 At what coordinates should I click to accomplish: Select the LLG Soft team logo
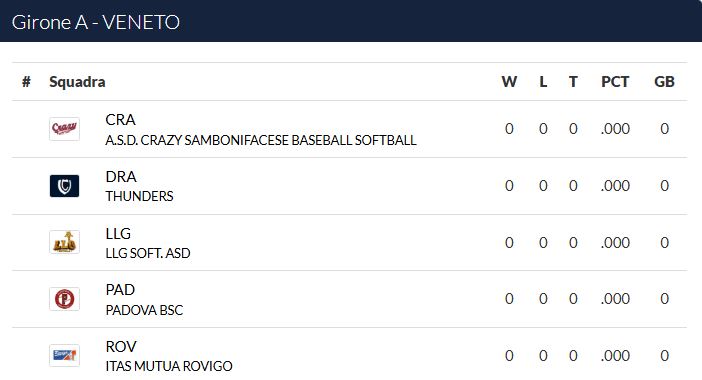[64, 242]
